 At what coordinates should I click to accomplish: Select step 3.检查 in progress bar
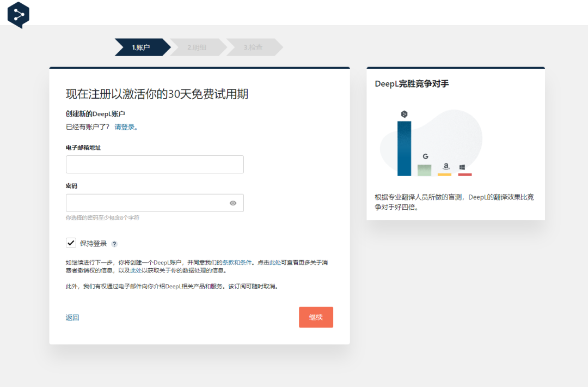point(254,47)
